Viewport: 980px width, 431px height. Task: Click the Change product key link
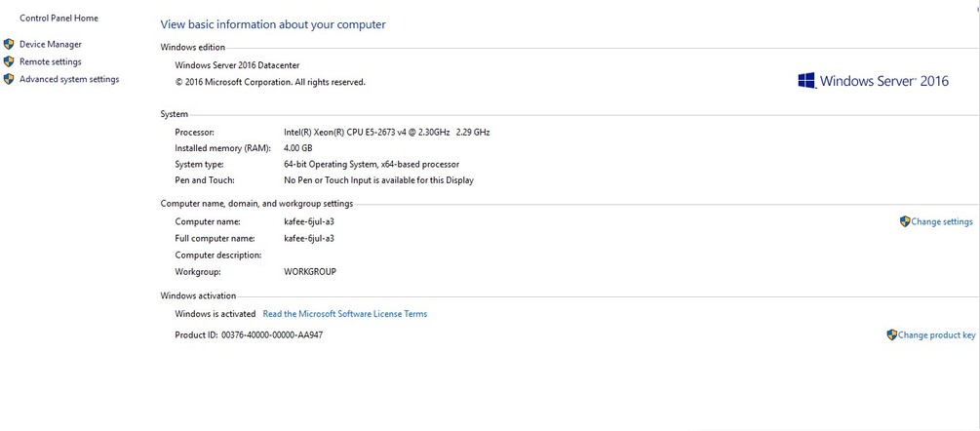pos(937,335)
